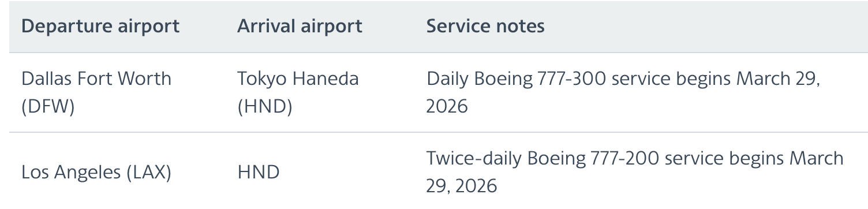Click 2026 in the Dallas row notes
The width and height of the screenshot is (868, 209).
(447, 107)
